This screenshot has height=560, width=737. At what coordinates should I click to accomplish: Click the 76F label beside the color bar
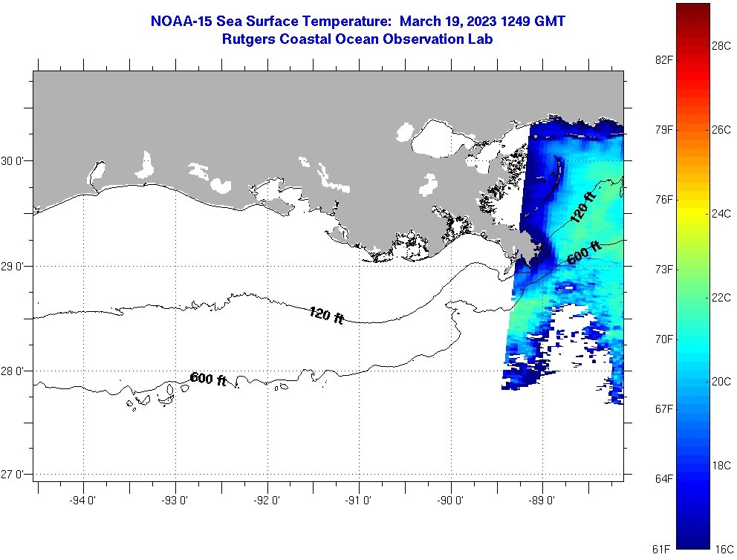(663, 200)
